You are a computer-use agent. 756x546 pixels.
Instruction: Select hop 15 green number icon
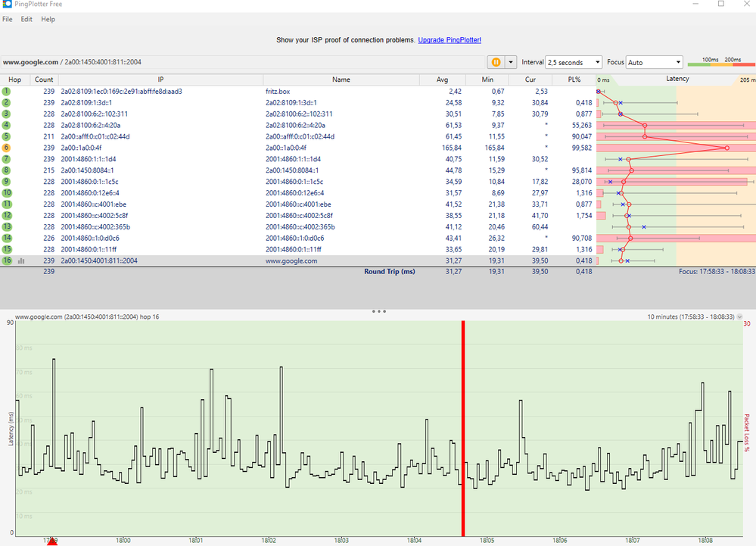(x=7, y=249)
